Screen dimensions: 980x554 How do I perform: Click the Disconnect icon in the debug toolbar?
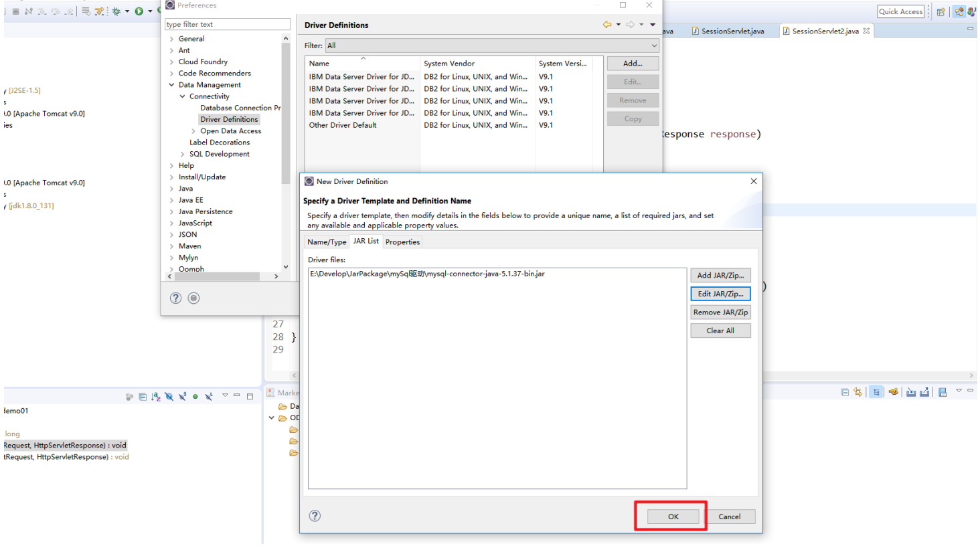pyautogui.click(x=29, y=11)
